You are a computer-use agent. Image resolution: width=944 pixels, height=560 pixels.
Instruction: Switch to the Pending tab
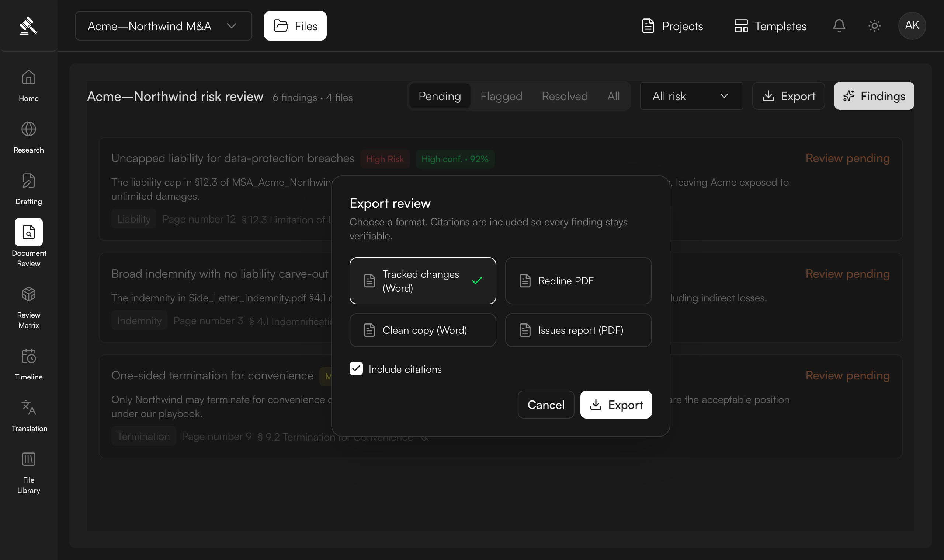pyautogui.click(x=440, y=96)
